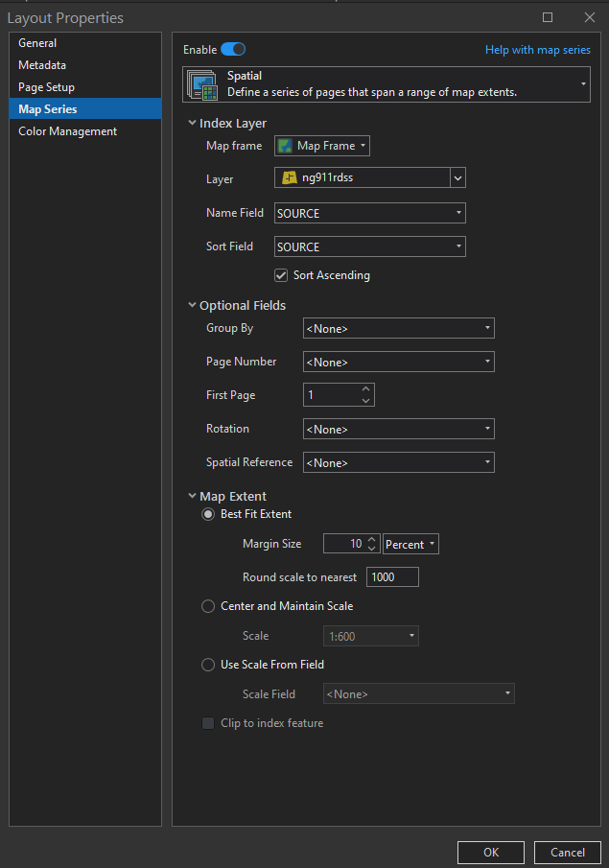The width and height of the screenshot is (609, 868).
Task: Uncheck the Sort Ascending checkbox
Action: coord(281,275)
